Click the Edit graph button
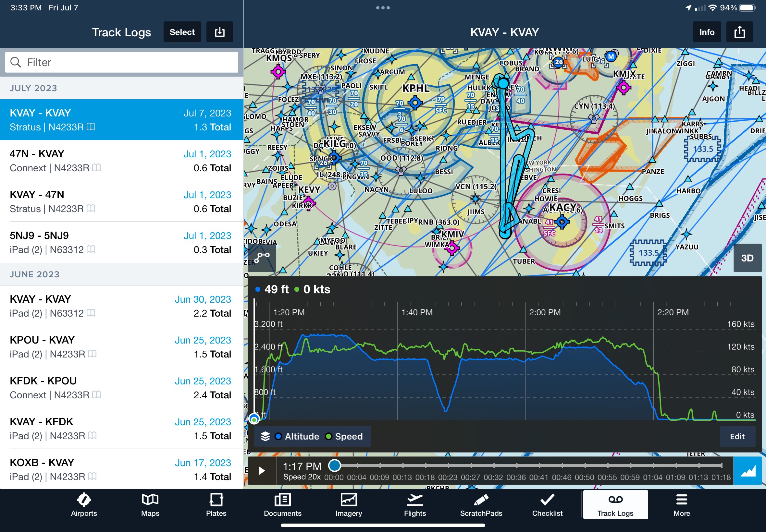 [737, 436]
